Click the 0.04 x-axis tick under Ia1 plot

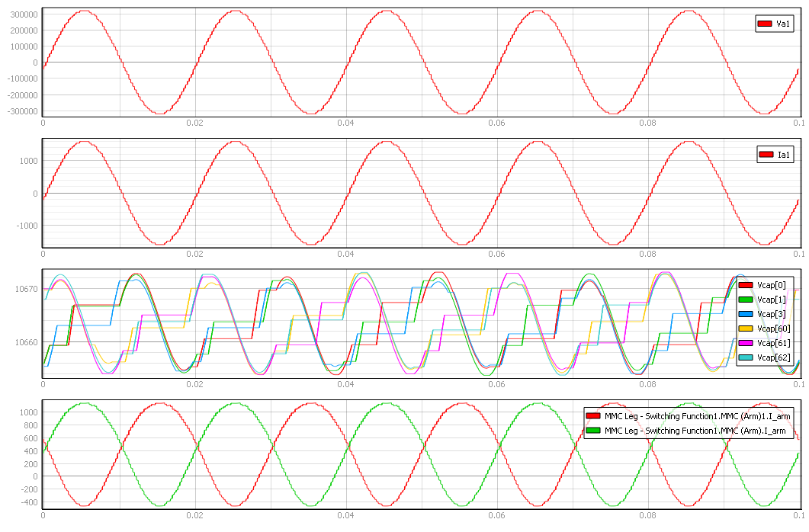[345, 254]
